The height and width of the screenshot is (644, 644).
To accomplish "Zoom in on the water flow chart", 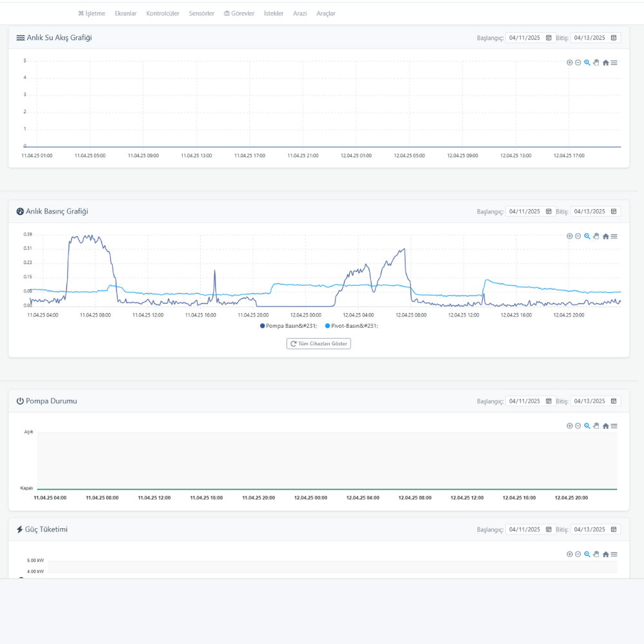I will click(x=569, y=62).
